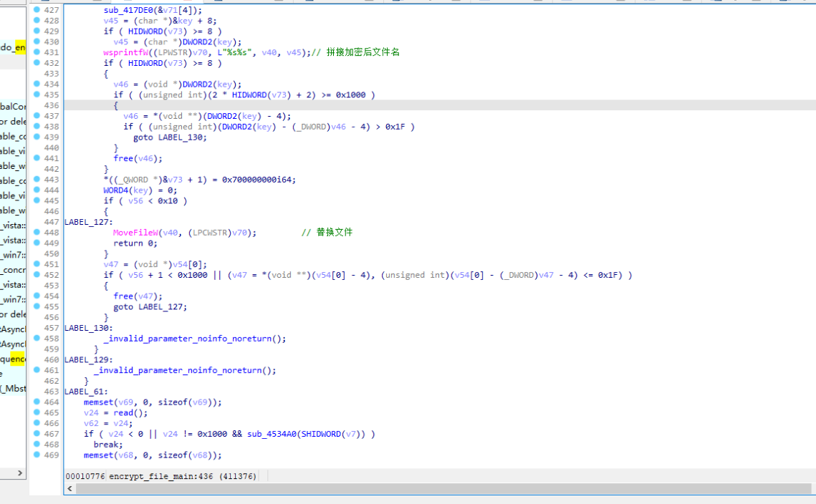This screenshot has width=816, height=504.
Task: Toggle breakpoint dot on line 427
Action: pyautogui.click(x=37, y=10)
